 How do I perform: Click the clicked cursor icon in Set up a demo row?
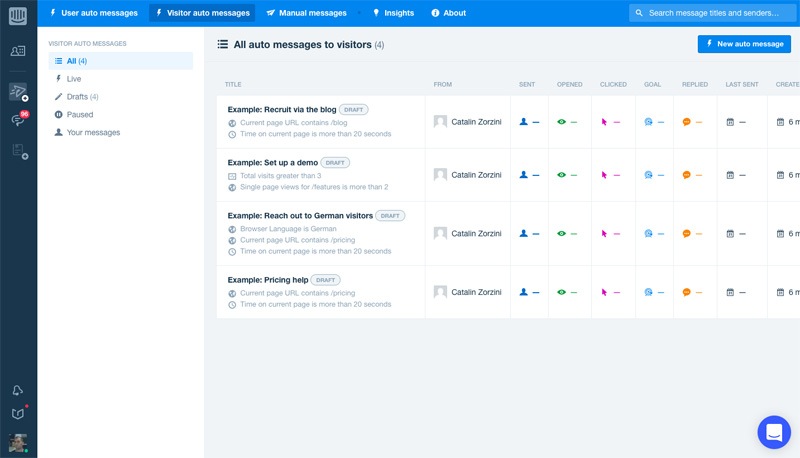(604, 175)
